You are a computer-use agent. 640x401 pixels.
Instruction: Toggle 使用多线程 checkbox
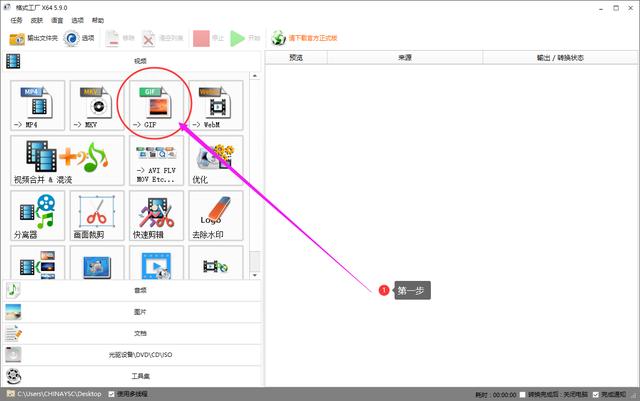point(111,394)
